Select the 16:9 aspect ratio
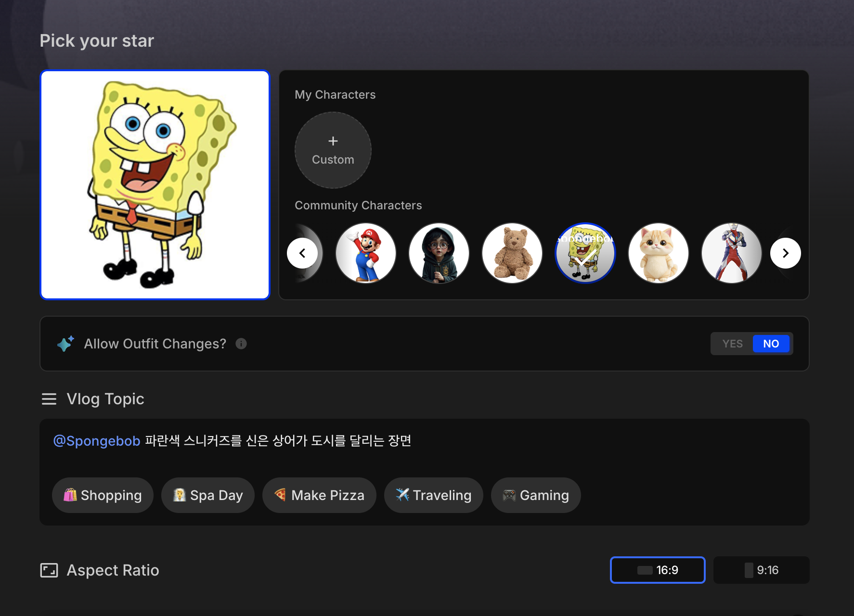The height and width of the screenshot is (616, 854). [658, 570]
